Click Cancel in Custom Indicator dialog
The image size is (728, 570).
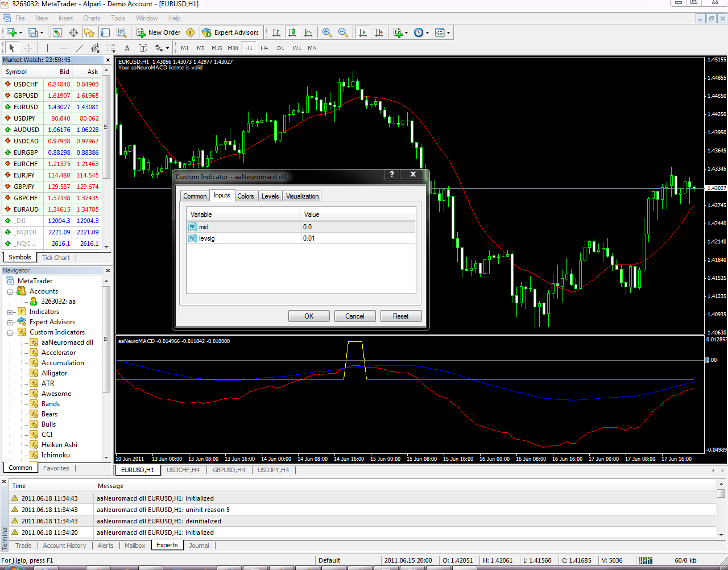[x=355, y=316]
